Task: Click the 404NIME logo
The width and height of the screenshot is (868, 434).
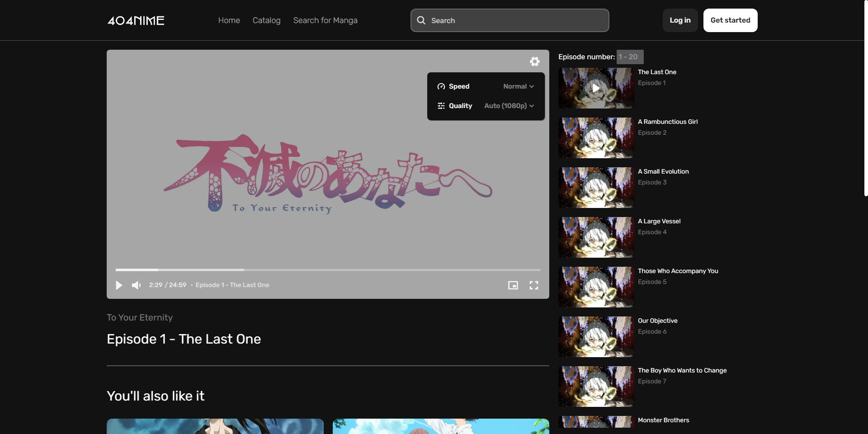Action: point(136,20)
